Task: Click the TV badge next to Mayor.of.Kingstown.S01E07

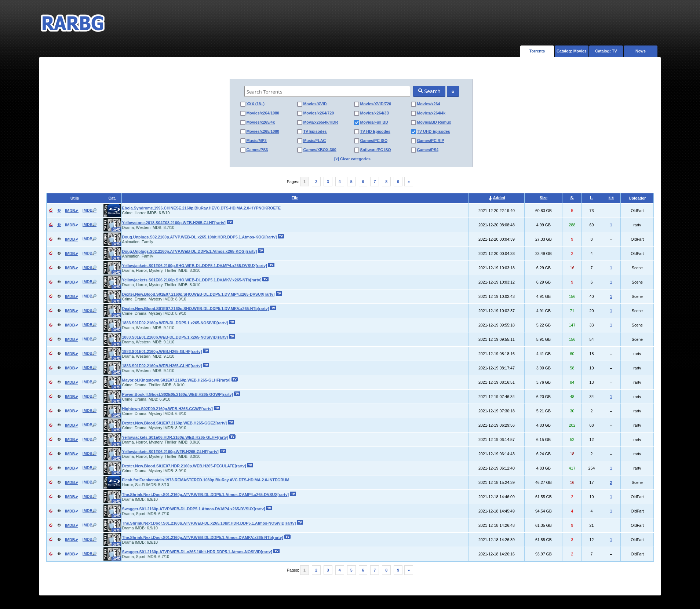Action: tap(235, 379)
